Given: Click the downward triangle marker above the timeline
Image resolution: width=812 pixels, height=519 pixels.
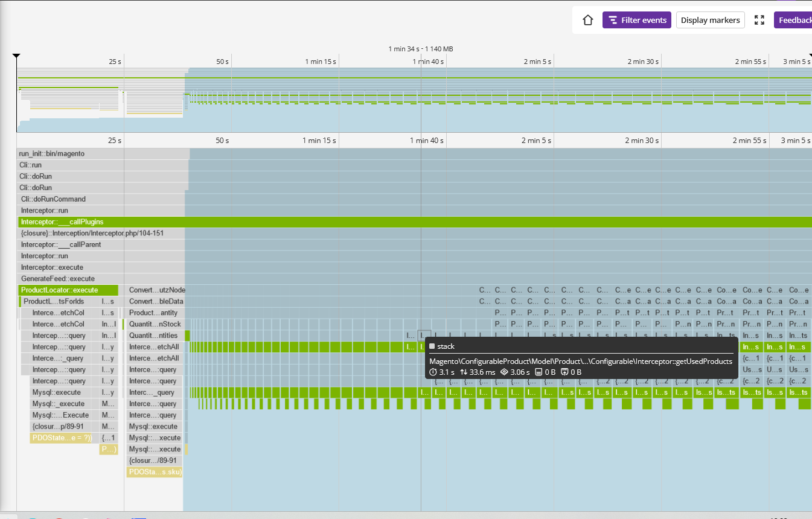Looking at the screenshot, I should pos(16,56).
